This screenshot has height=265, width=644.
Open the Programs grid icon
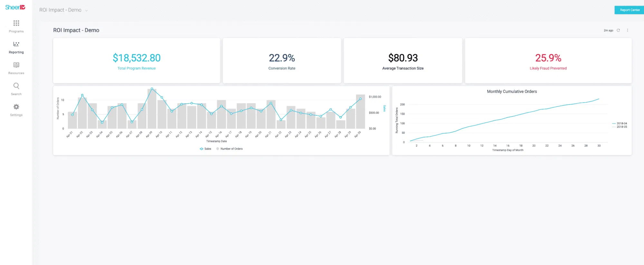point(16,23)
